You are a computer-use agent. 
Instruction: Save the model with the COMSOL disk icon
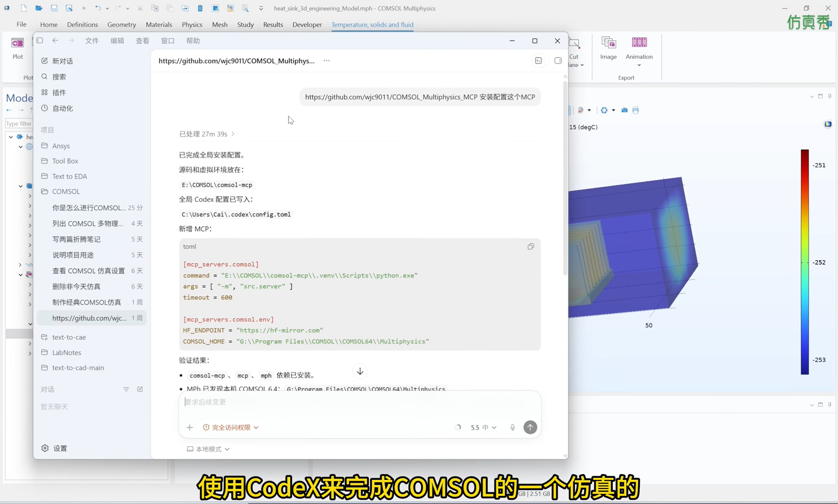tap(54, 8)
